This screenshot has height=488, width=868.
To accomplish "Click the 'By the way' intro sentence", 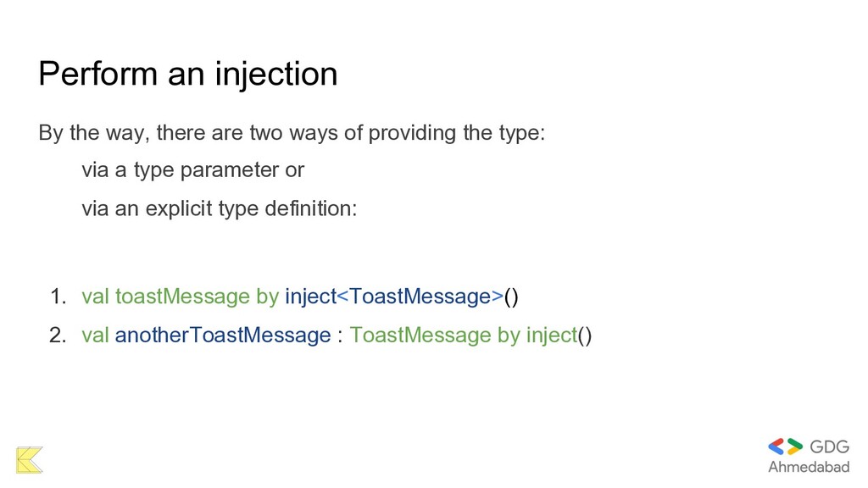I will (292, 133).
